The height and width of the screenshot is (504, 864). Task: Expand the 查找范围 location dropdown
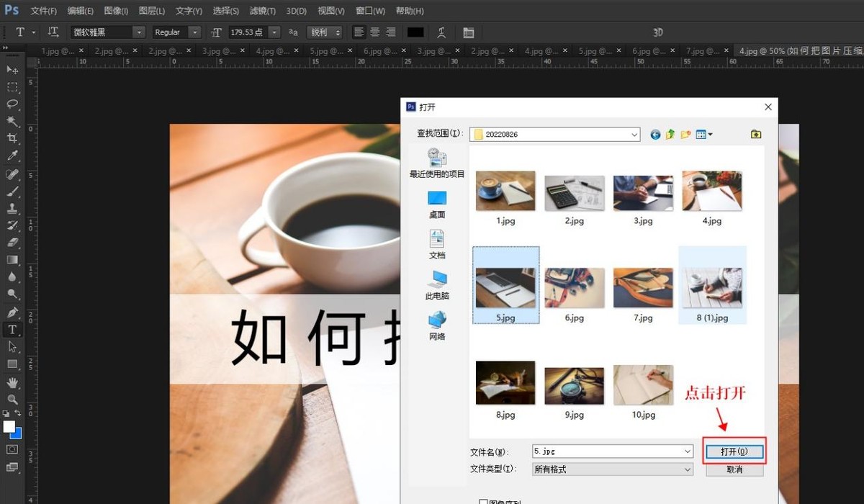pyautogui.click(x=634, y=134)
